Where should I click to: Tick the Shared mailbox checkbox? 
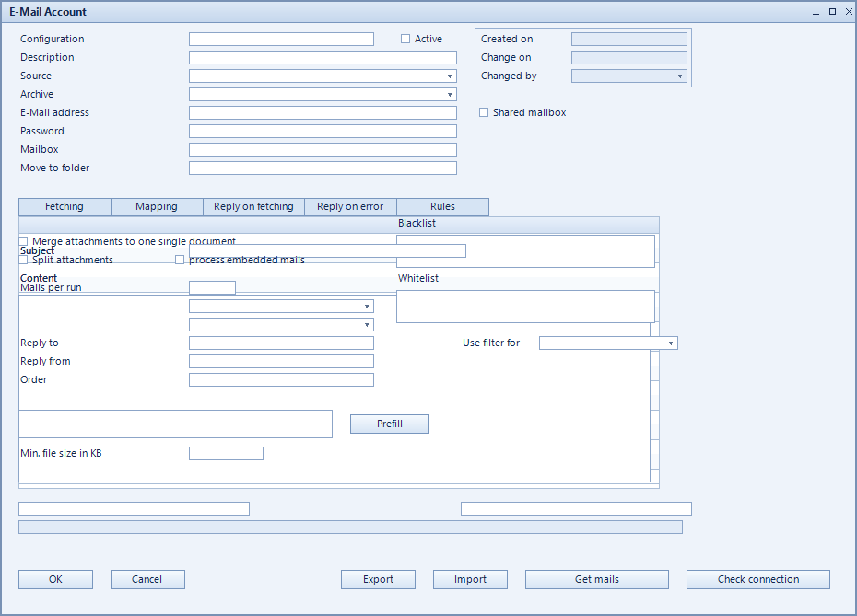[x=484, y=112]
